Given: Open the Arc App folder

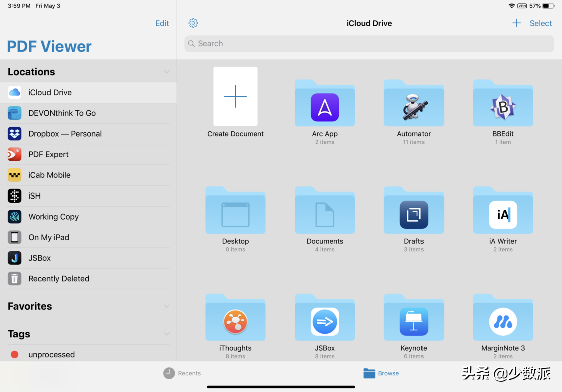Looking at the screenshot, I should pos(325,103).
